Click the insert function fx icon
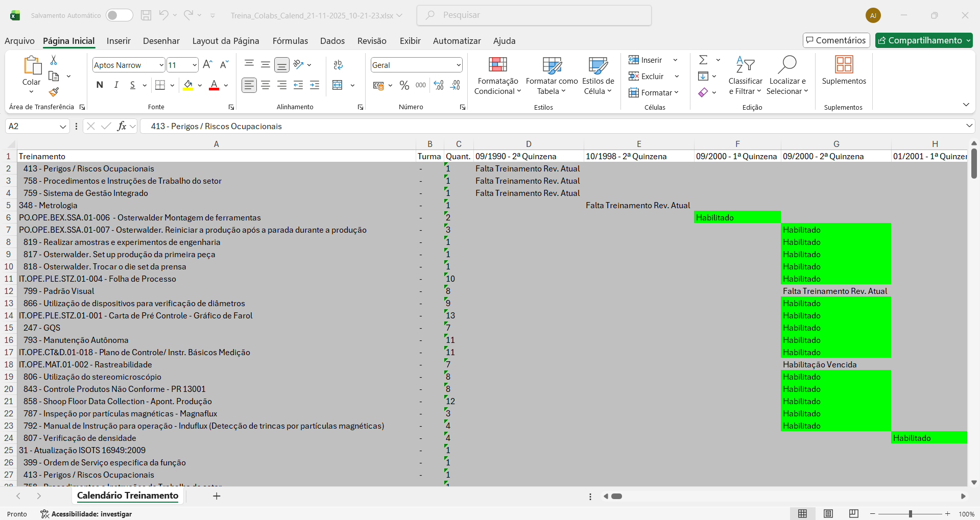Image resolution: width=980 pixels, height=520 pixels. [x=122, y=126]
